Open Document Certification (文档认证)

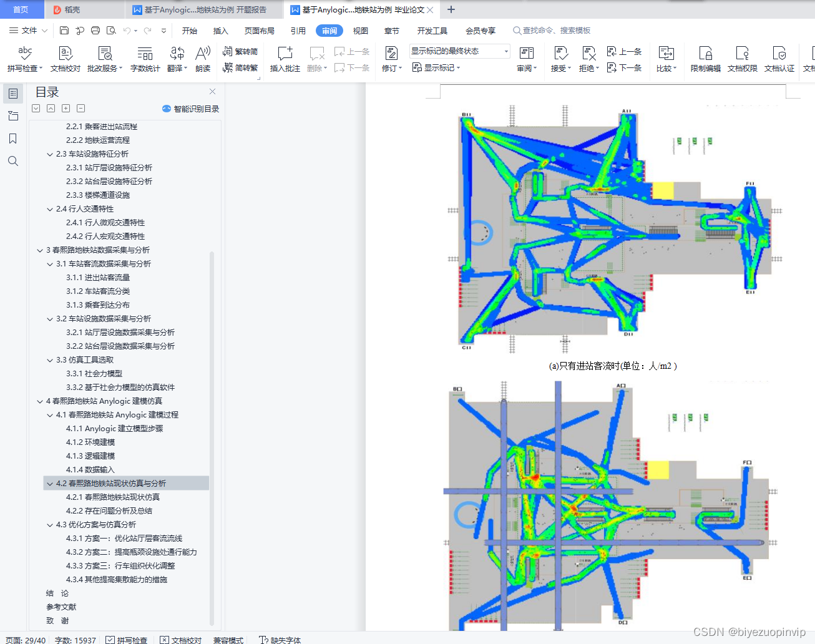coord(779,59)
